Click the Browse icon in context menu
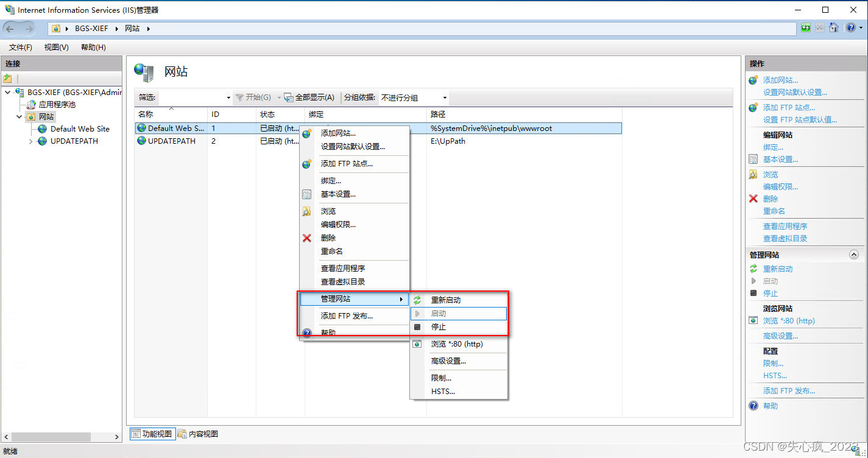868x458 pixels. tap(307, 211)
